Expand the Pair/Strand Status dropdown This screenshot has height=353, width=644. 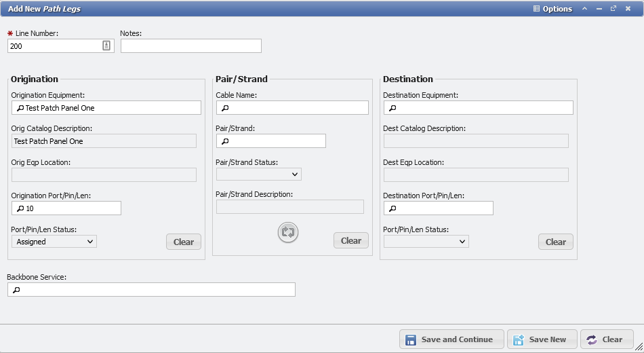click(259, 174)
